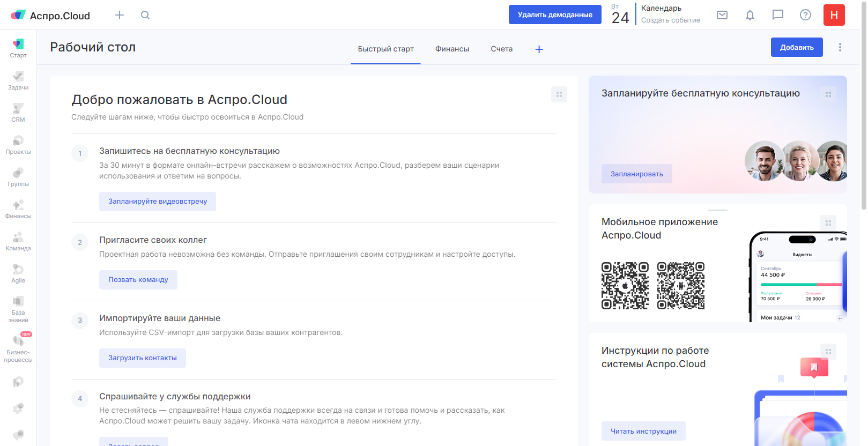
Task: Open Задачи in the sidebar
Action: [x=18, y=80]
